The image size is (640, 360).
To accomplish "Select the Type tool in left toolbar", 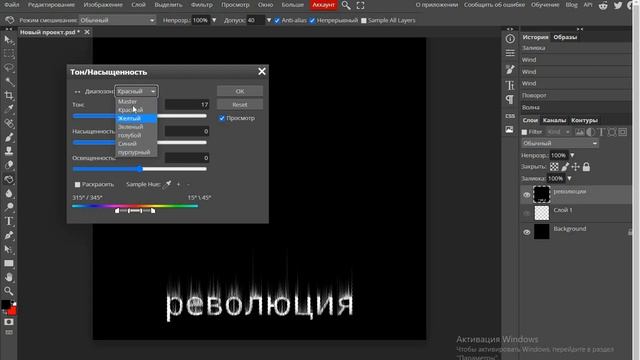I will pyautogui.click(x=9, y=221).
